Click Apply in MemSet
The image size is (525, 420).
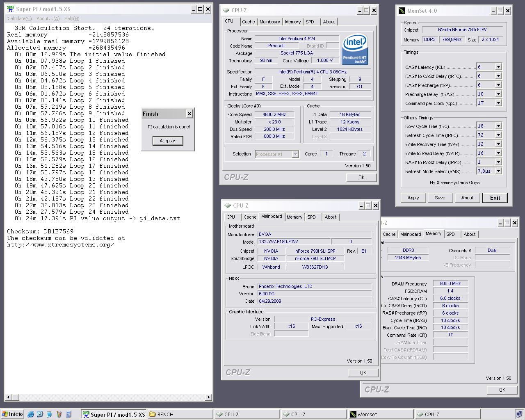point(413,198)
